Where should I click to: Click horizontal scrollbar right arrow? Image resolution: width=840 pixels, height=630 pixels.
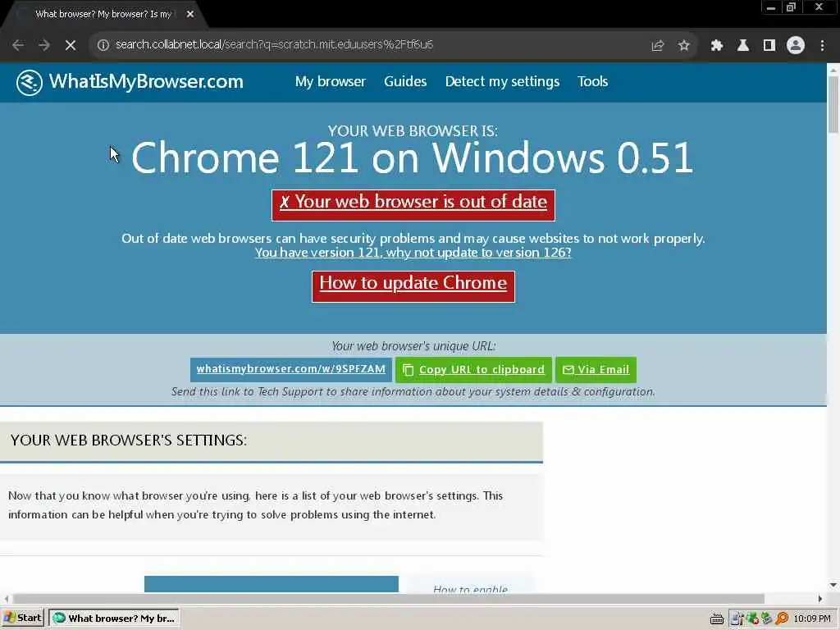(820, 598)
